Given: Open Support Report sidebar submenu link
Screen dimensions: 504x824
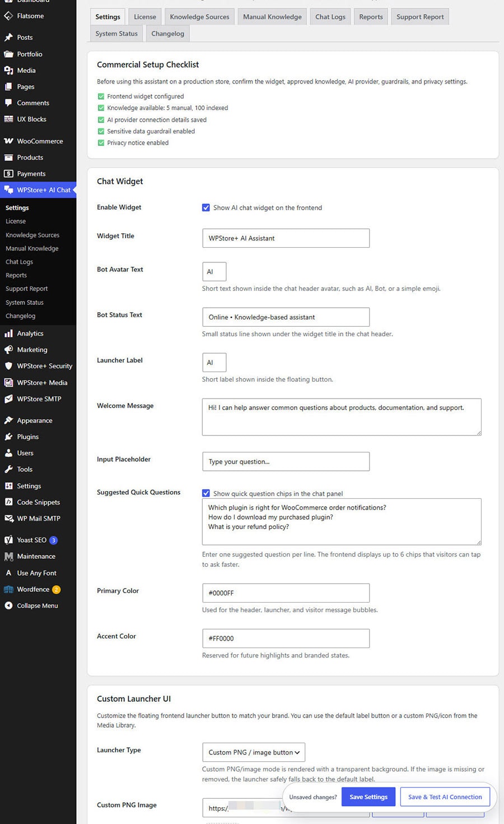Looking at the screenshot, I should pyautogui.click(x=26, y=289).
